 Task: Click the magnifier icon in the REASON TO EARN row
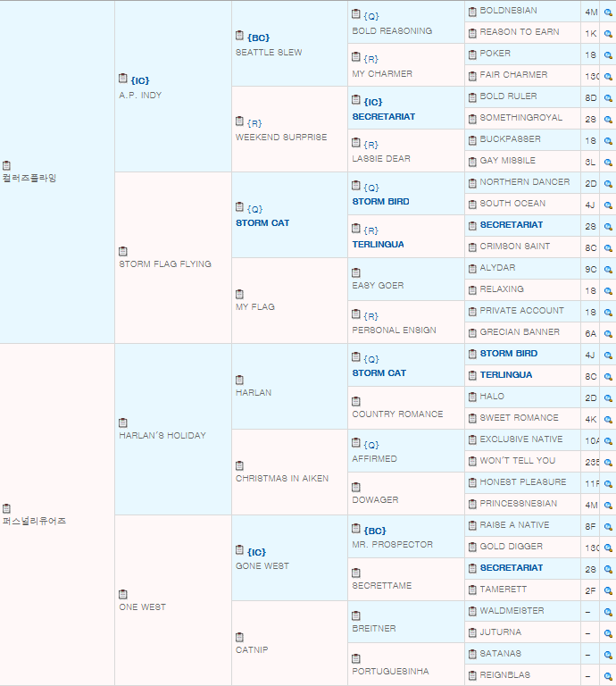pyautogui.click(x=608, y=34)
